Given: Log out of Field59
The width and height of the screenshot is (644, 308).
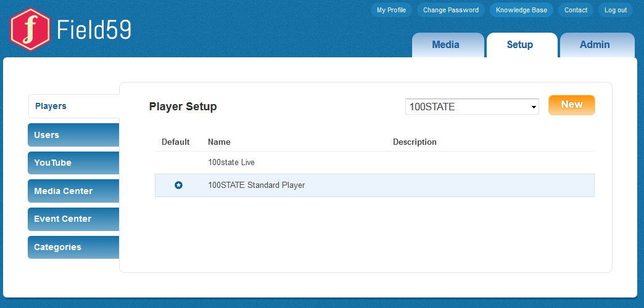Looking at the screenshot, I should click(616, 10).
